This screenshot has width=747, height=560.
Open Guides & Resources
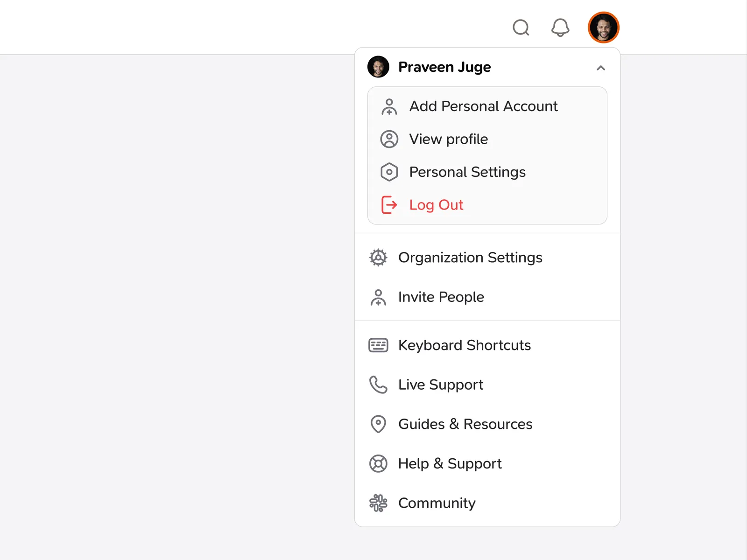[465, 424]
